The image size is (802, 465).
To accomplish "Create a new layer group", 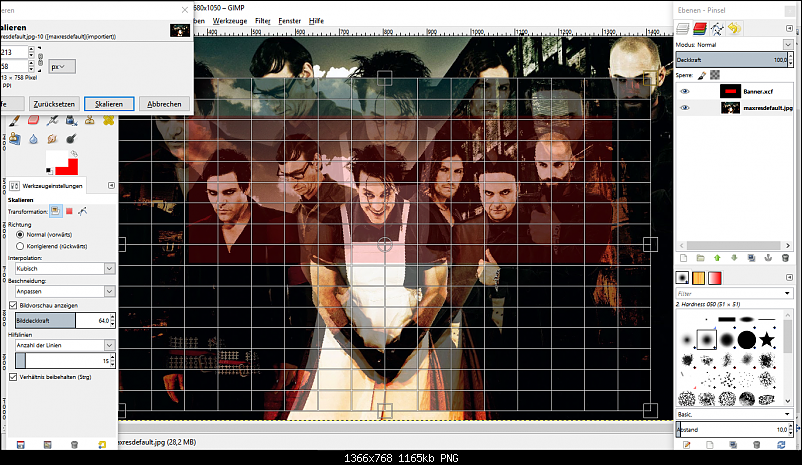I will coord(701,258).
